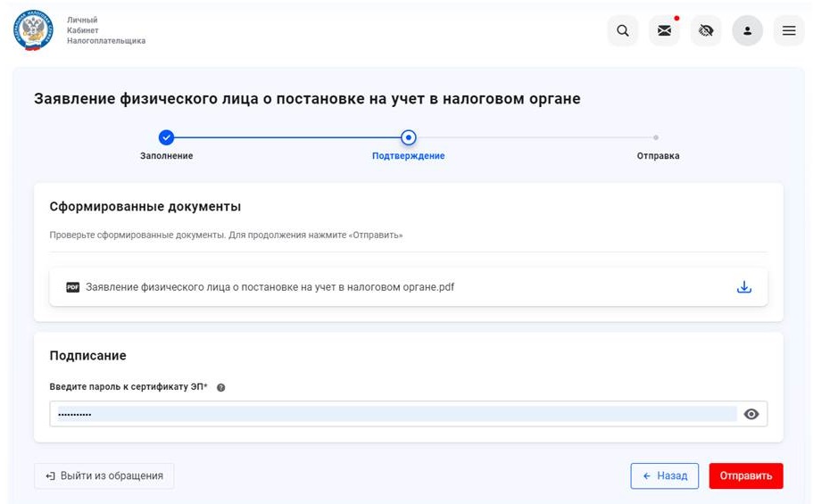The height and width of the screenshot is (504, 813).
Task: Click the Проверьте сформированные документы hint text
Action: 226,235
